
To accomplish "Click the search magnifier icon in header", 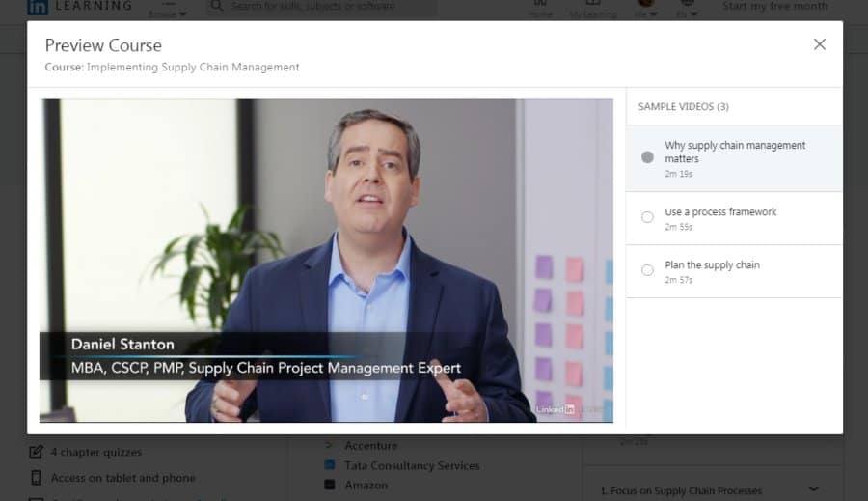I will tap(217, 6).
